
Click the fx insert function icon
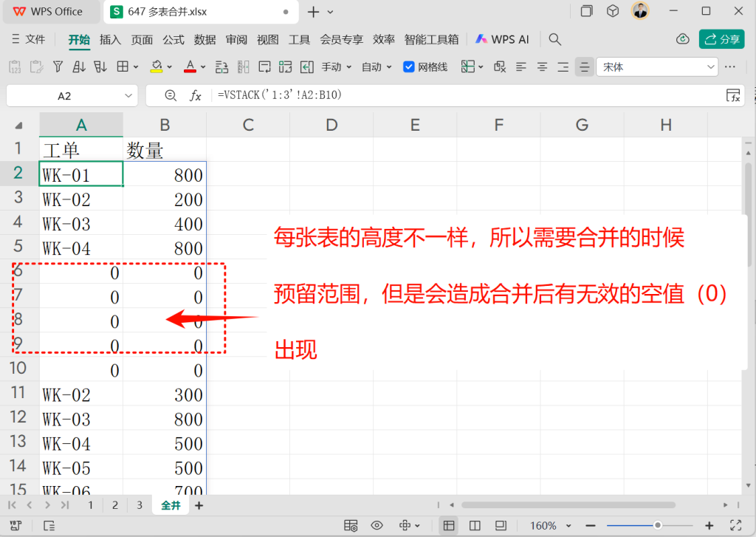[x=195, y=95]
